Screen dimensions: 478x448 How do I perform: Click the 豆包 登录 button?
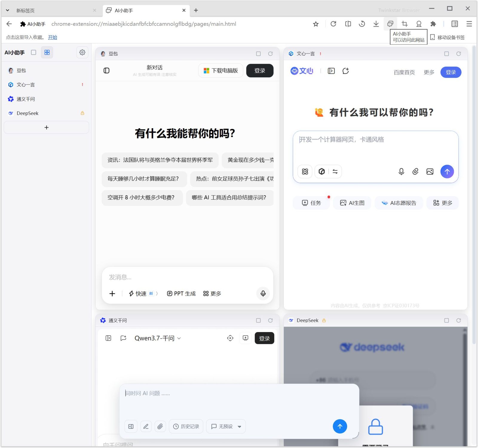pyautogui.click(x=260, y=71)
